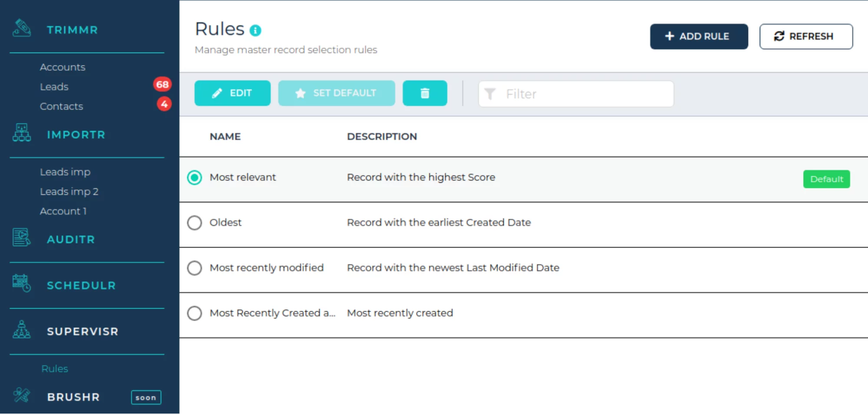868x414 pixels.
Task: Click the Auditr document icon
Action: point(22,237)
